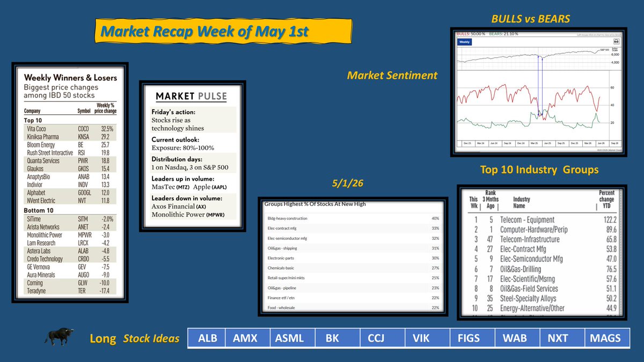Screen dimensions: 644x362
Task: Click the Chemicals-basic row
Action: pyautogui.click(x=353, y=268)
